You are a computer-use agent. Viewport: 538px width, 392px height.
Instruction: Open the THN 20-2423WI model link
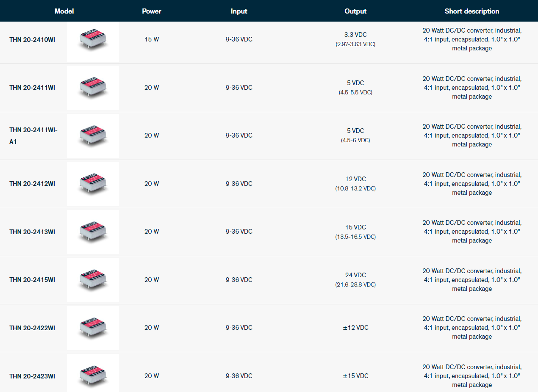[32, 376]
